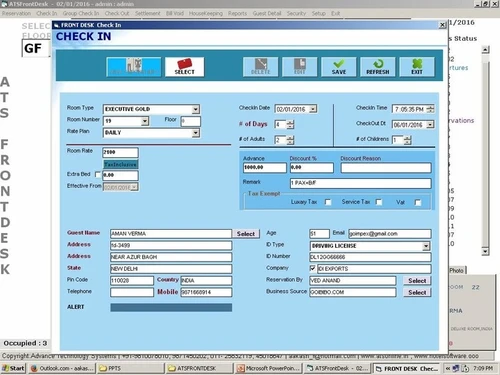Click the Remark text field
This screenshot has height=375, width=500.
pyautogui.click(x=361, y=183)
